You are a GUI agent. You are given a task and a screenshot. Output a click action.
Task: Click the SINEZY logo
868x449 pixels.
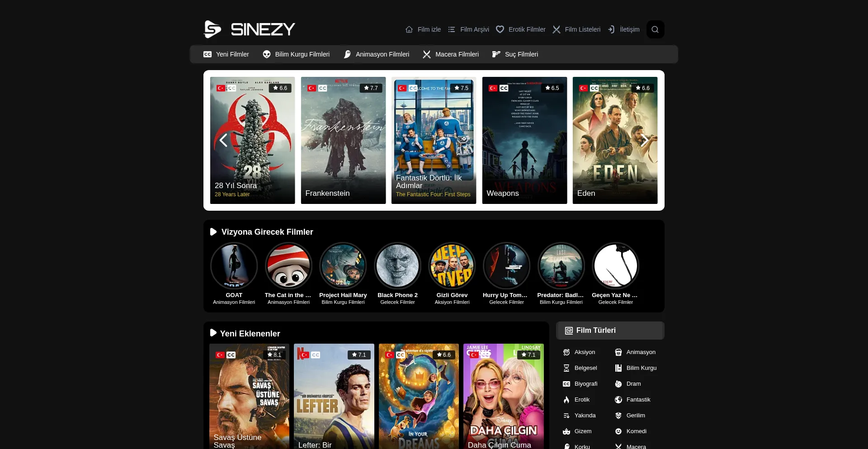249,29
